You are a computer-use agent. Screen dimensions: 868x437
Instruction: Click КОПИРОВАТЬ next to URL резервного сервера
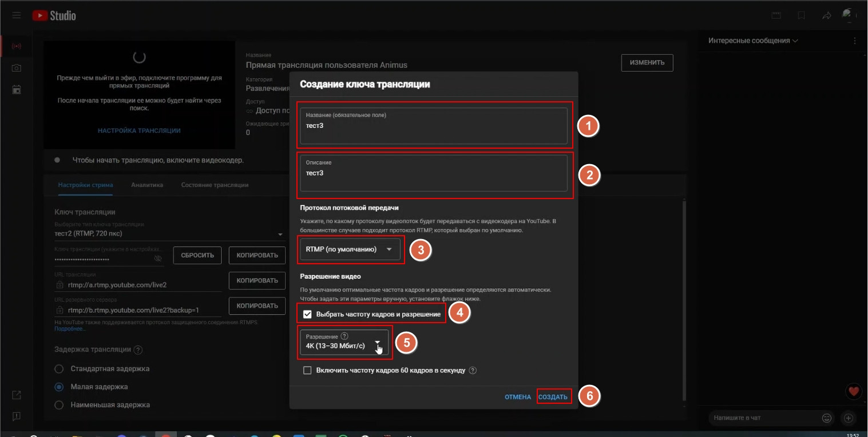tap(257, 305)
